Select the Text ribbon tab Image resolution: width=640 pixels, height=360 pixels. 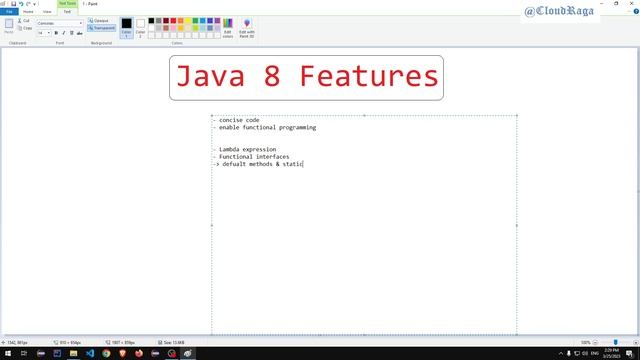[x=67, y=12]
